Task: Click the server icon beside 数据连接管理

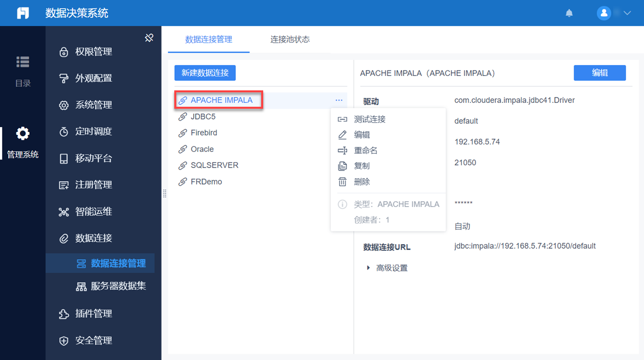Action: click(81, 264)
